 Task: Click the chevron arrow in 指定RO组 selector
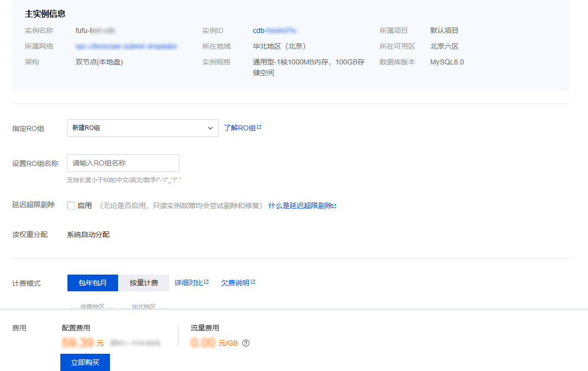(x=210, y=128)
